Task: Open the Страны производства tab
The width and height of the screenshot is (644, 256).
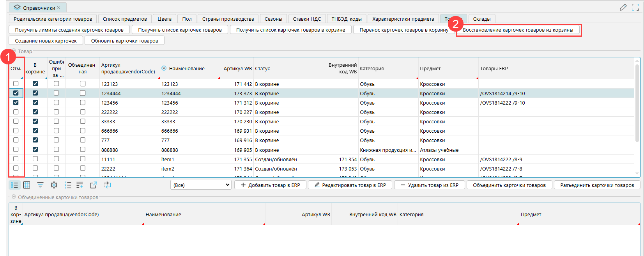Action: 228,19
